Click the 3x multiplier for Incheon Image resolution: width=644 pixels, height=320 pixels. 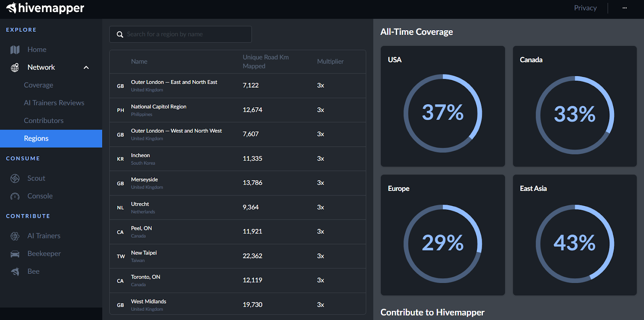coord(320,159)
